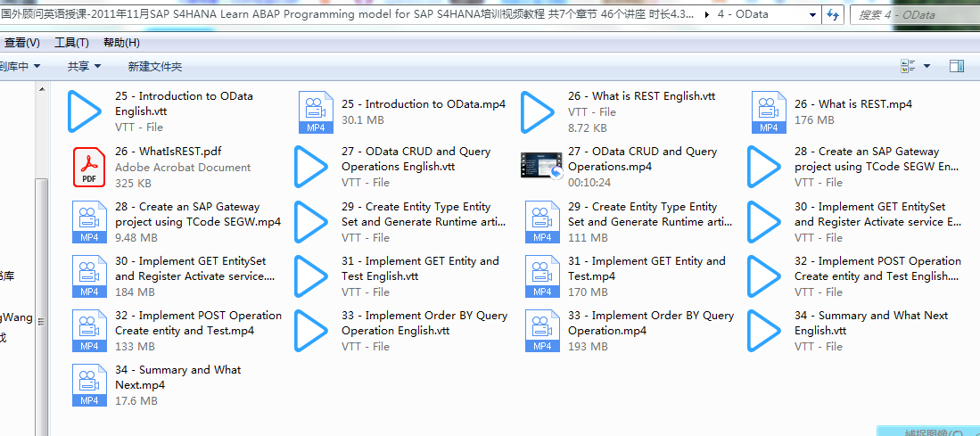Image resolution: width=980 pixels, height=436 pixels.
Task: Select file name 31 - Implement GET Entity and Test.mp4
Action: (646, 268)
